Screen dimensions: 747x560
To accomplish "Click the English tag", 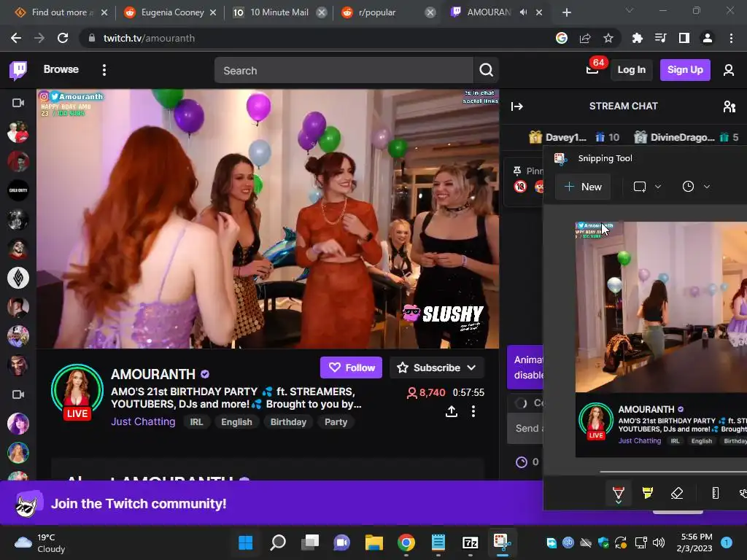I will tap(236, 422).
